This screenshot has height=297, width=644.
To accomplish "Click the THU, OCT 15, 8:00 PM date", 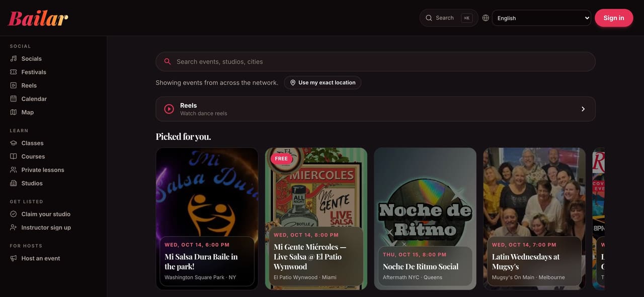I will tap(415, 255).
